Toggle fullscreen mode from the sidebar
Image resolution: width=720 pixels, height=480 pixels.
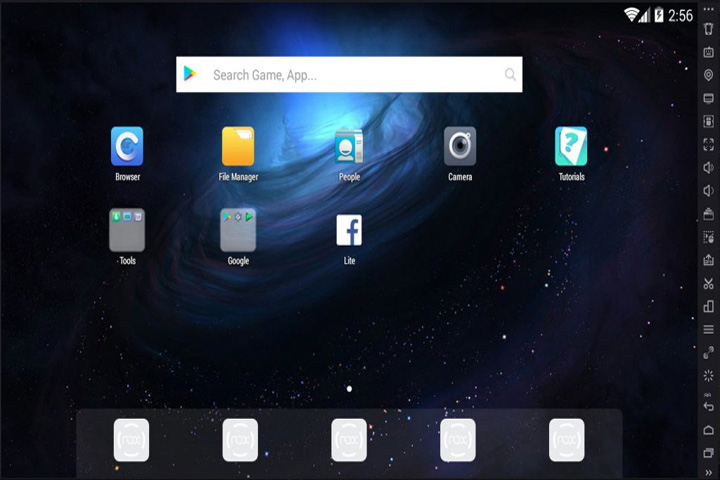pyautogui.click(x=709, y=145)
